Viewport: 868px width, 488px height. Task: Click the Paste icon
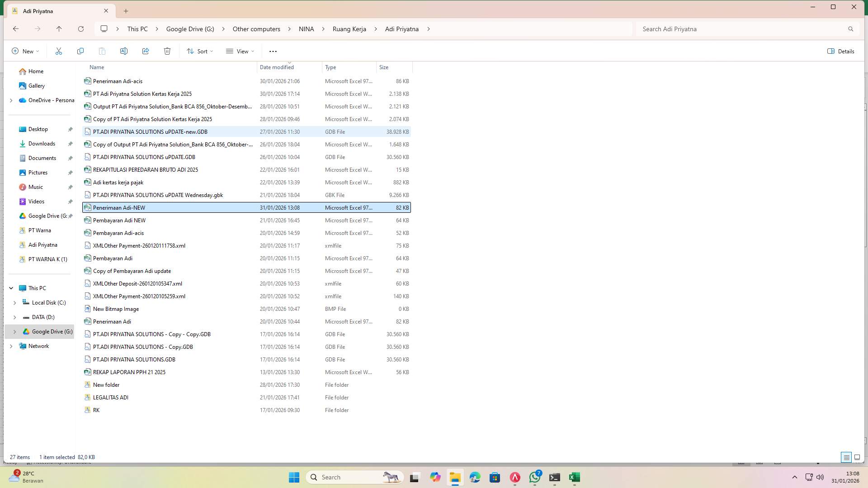[102, 51]
